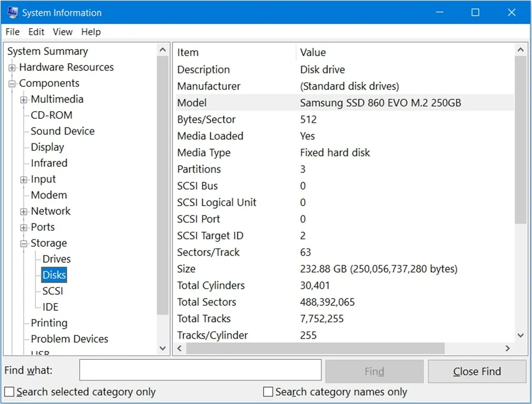
Task: Expand the Network node
Action: tap(24, 212)
